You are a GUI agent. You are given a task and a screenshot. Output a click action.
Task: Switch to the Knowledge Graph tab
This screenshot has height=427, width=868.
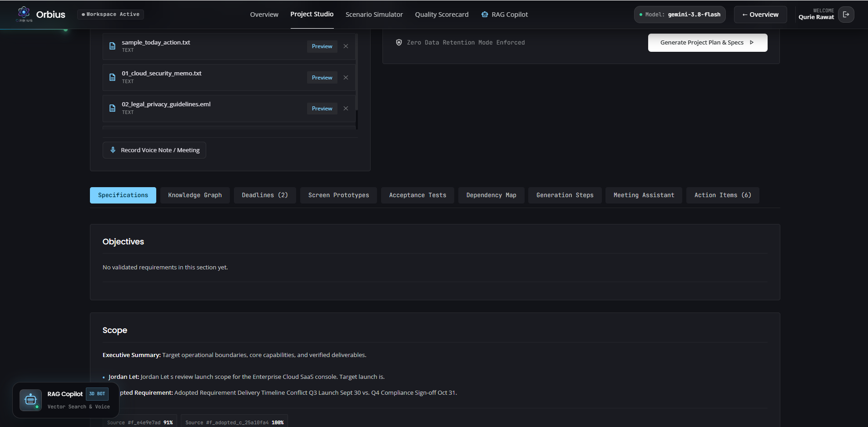click(195, 195)
